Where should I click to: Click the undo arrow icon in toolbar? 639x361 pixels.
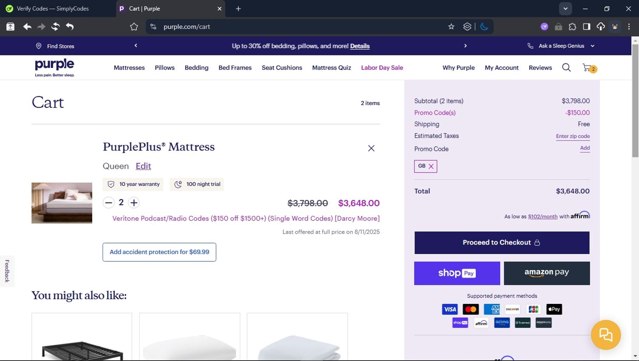point(70,26)
